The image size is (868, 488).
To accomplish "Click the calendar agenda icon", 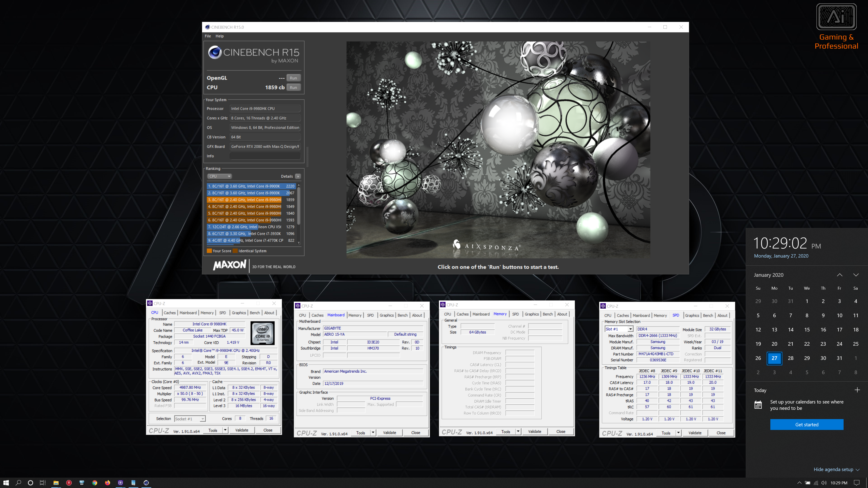I will (758, 404).
